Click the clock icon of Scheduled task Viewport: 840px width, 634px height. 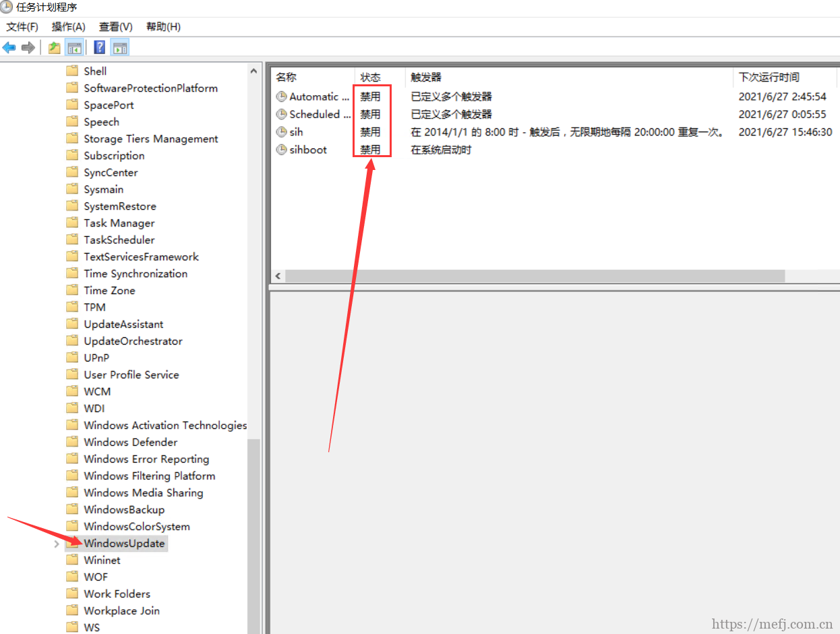282,114
